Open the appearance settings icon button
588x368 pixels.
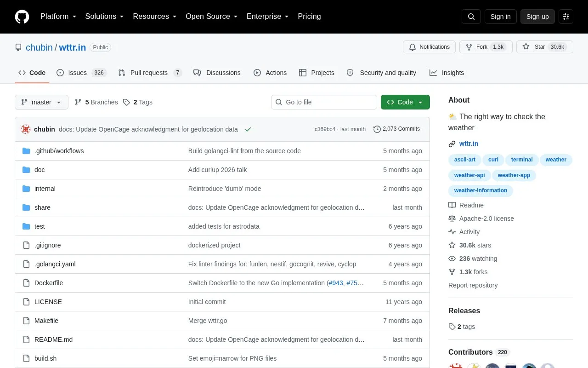click(x=566, y=17)
